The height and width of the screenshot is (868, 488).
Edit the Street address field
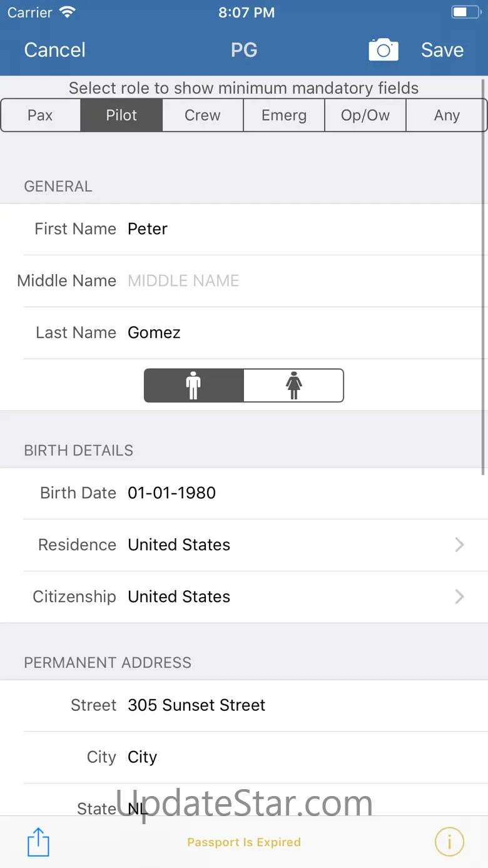(x=300, y=705)
